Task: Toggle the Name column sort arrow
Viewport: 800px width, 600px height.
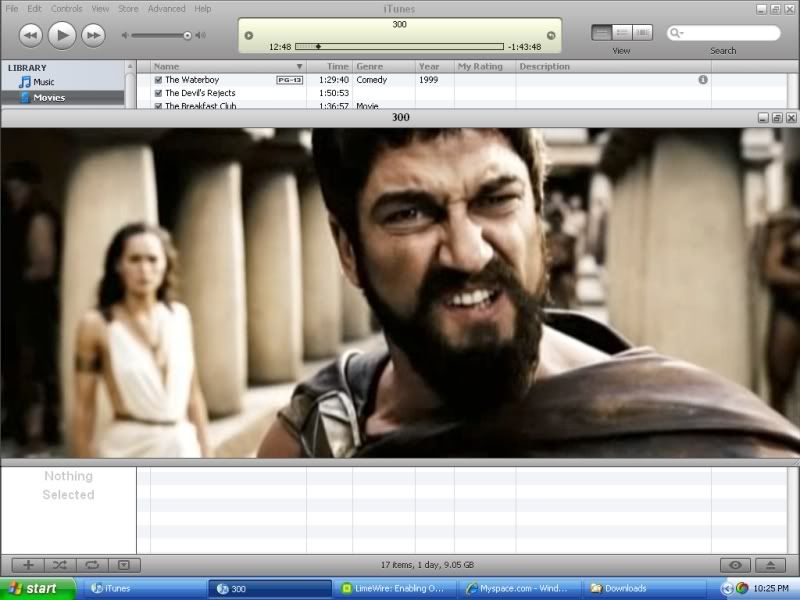Action: (299, 67)
